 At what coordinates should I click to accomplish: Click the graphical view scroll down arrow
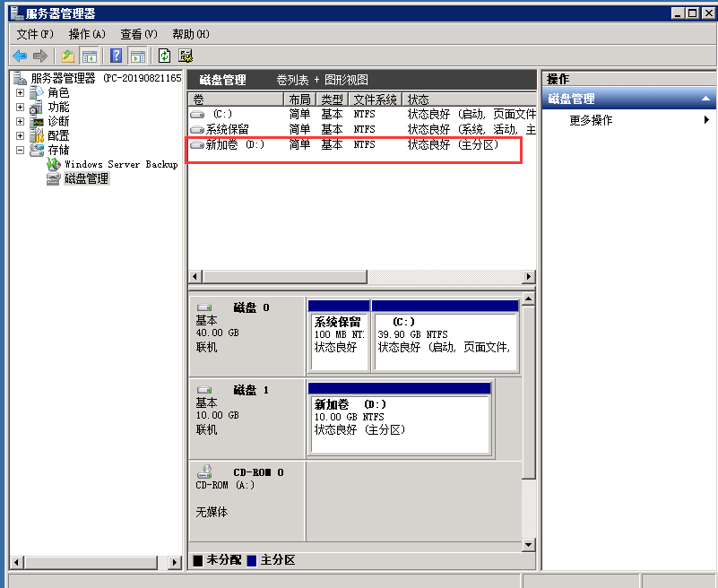[528, 543]
